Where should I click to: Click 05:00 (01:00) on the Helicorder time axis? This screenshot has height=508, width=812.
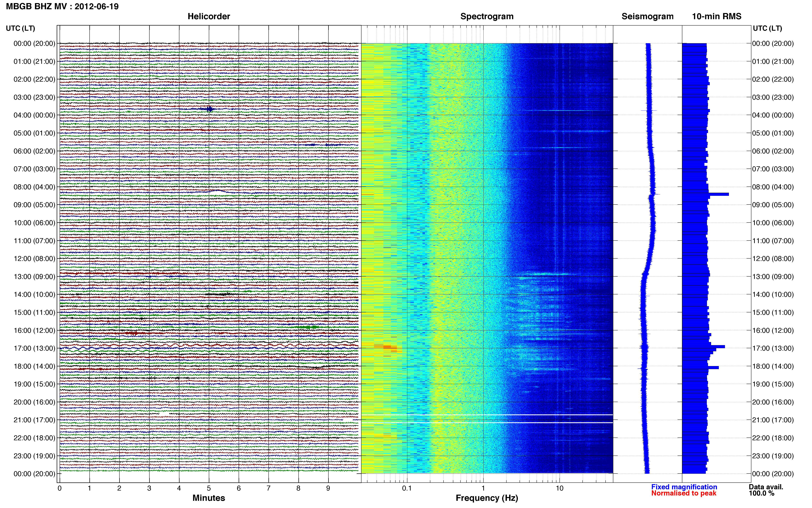[34, 133]
